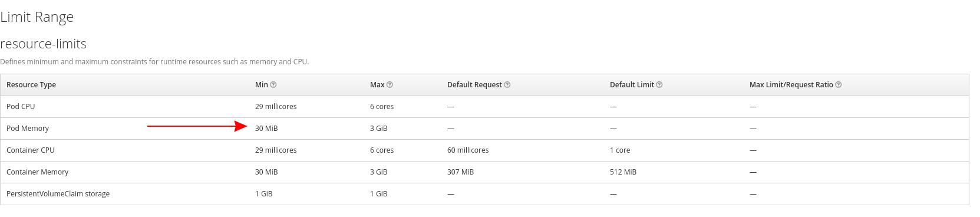The width and height of the screenshot is (980, 217).
Task: Click the 30 MiB Pod Memory minimum
Action: (266, 129)
